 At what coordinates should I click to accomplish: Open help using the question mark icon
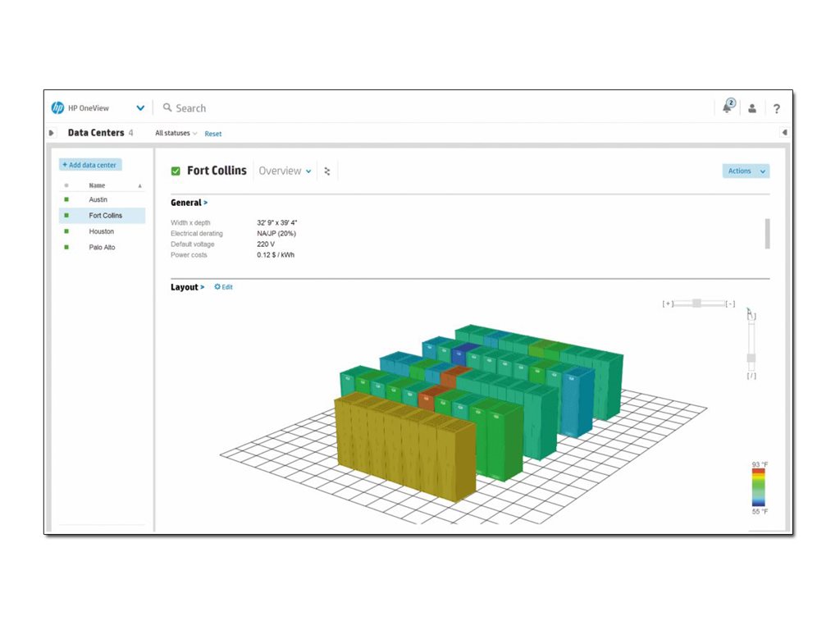(x=776, y=108)
